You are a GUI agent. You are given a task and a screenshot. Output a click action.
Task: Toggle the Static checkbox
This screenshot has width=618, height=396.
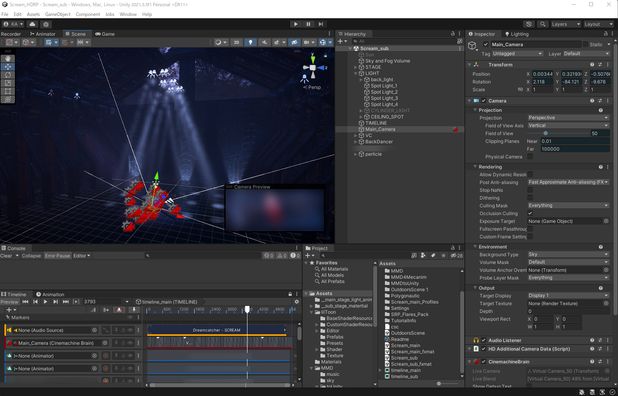pos(585,45)
